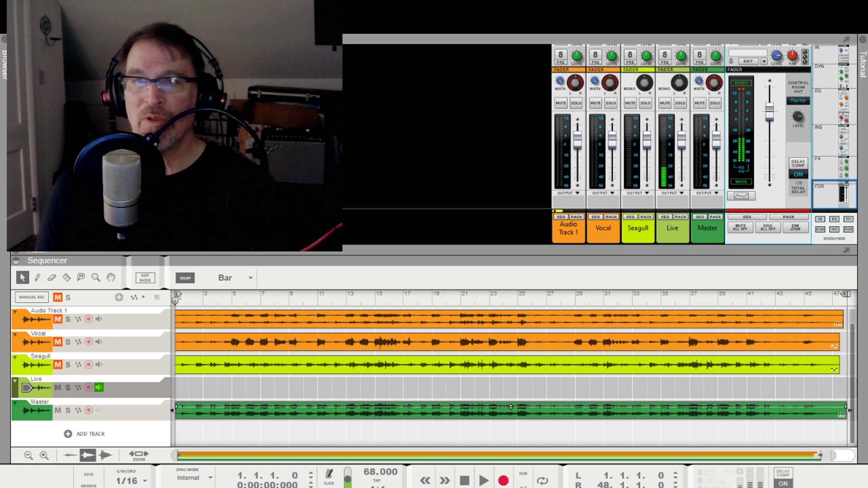Select the Pencil tool in sequencer toolbar
868x488 pixels.
click(x=37, y=278)
